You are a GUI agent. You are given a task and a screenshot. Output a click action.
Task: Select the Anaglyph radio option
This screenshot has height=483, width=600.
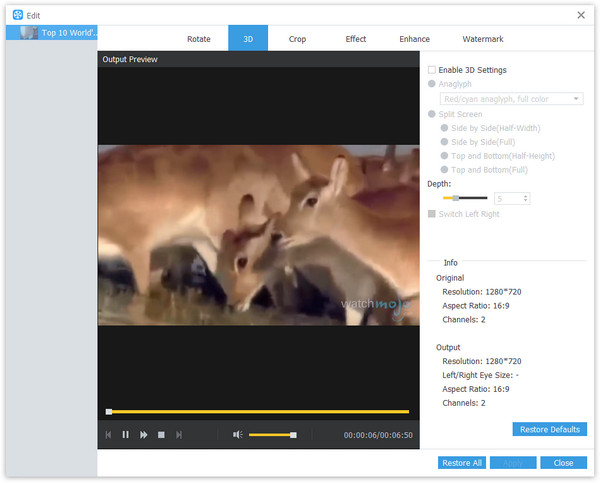coord(432,85)
